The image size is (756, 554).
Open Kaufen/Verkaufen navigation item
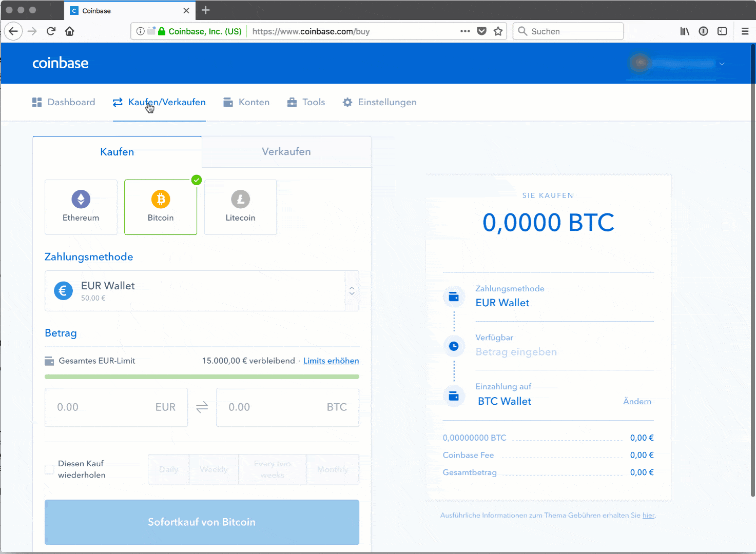159,102
